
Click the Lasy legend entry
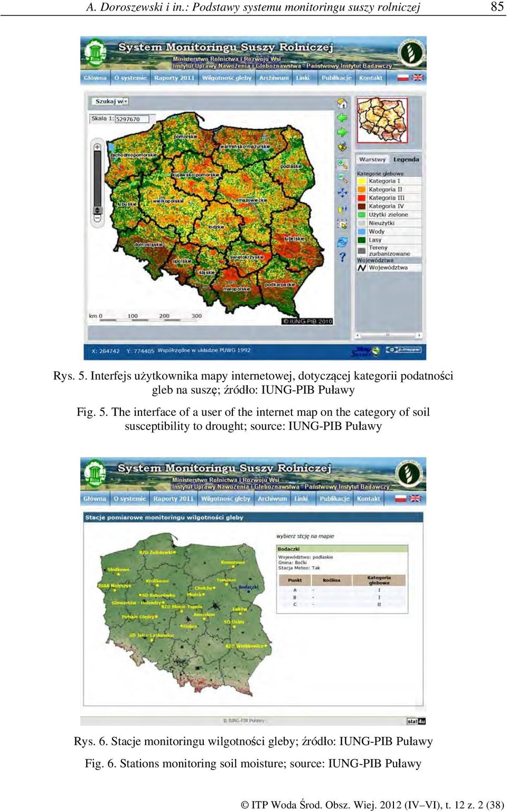(x=389, y=240)
